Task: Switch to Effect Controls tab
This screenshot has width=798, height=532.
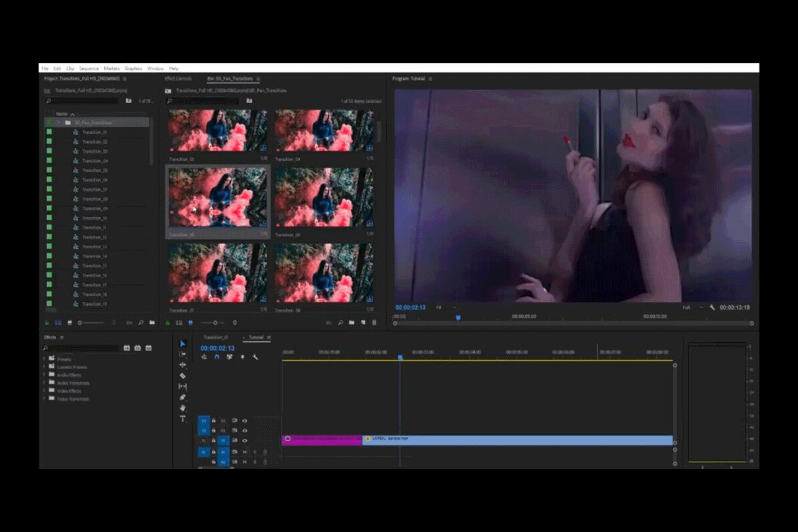Action: pos(178,78)
